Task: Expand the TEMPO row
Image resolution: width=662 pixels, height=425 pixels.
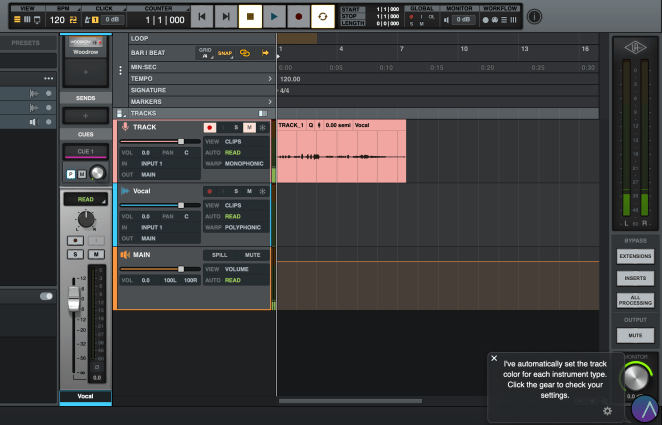Action: click(270, 78)
